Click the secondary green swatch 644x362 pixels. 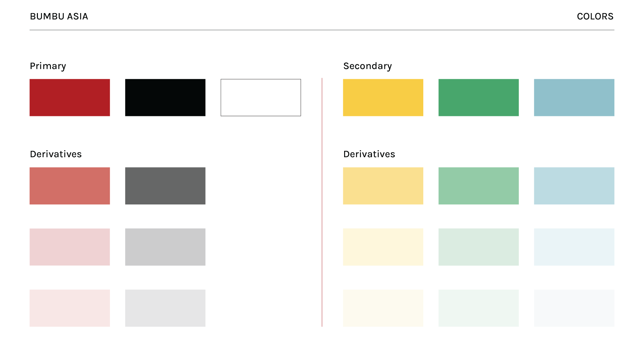(x=478, y=98)
